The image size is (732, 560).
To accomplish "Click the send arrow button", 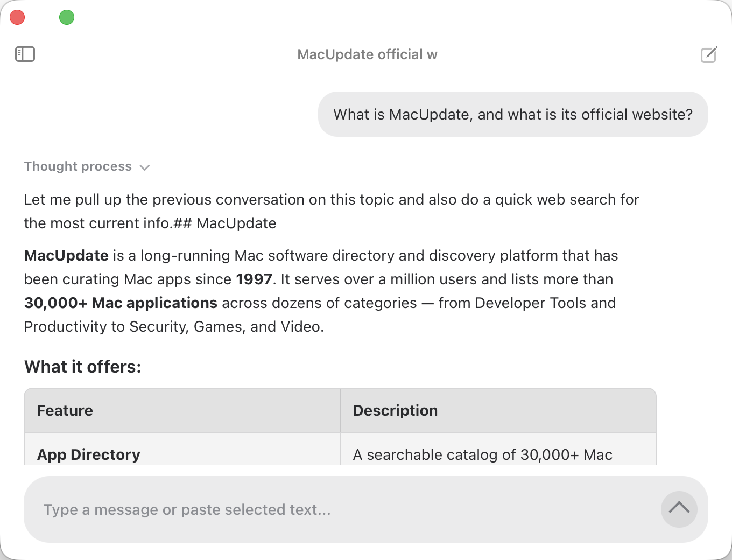I will (679, 509).
